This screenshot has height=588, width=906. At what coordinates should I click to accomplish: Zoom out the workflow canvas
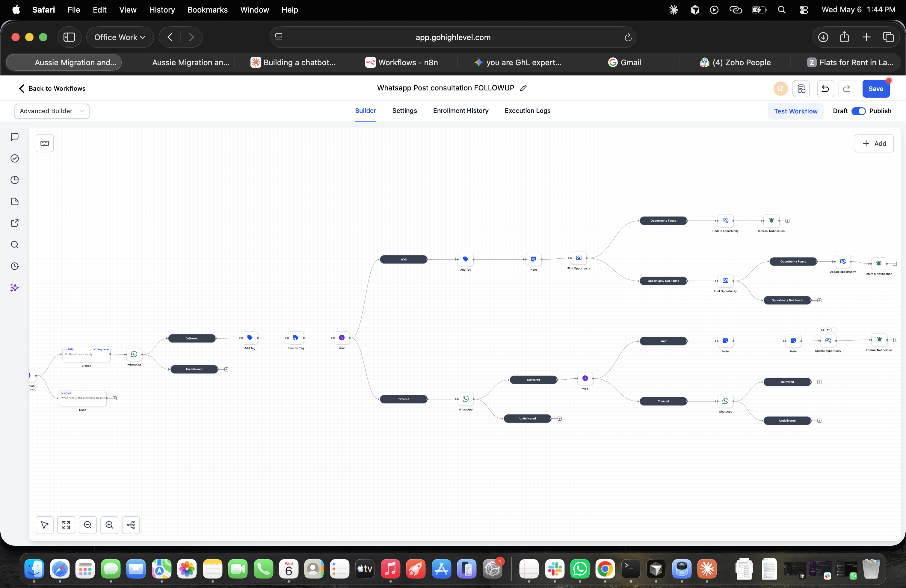[87, 525]
